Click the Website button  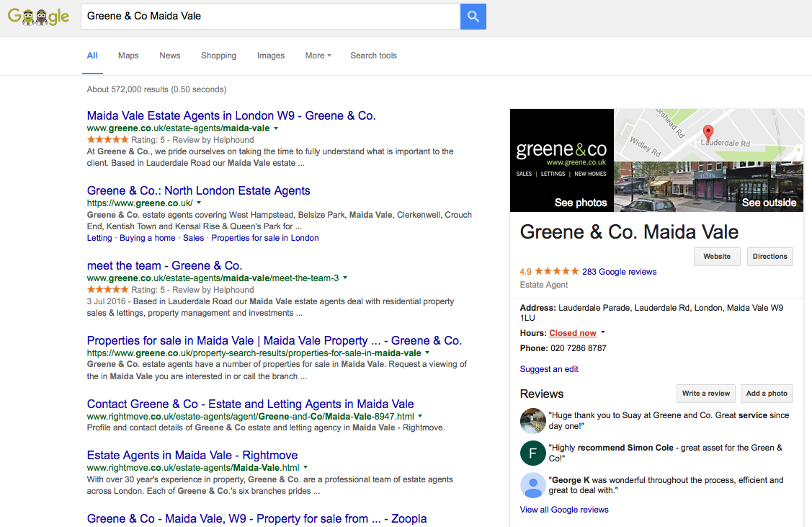click(717, 257)
